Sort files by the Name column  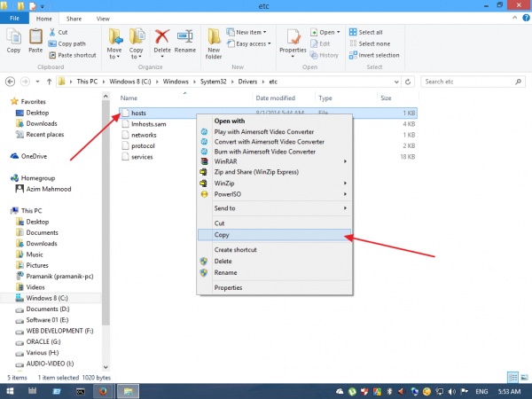click(x=129, y=98)
